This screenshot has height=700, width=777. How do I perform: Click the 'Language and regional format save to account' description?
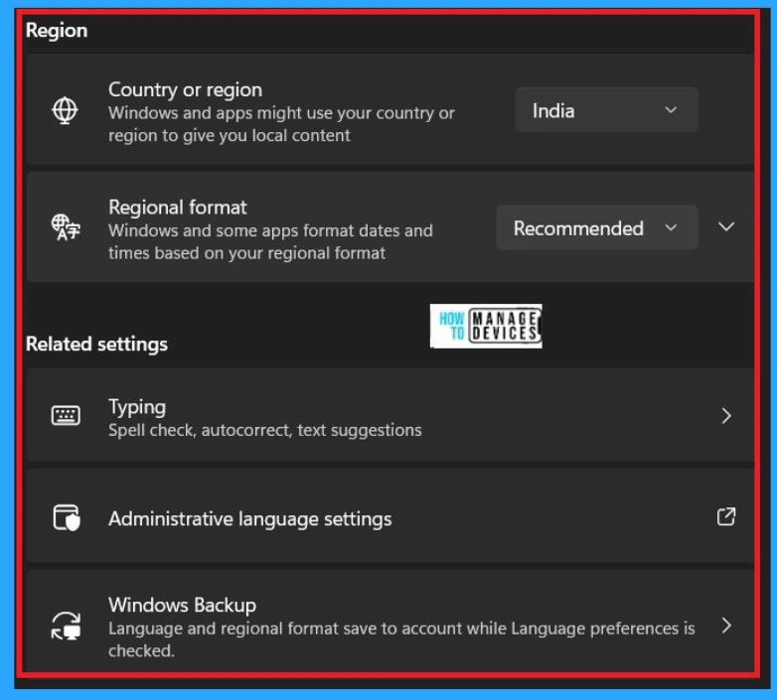(401, 639)
